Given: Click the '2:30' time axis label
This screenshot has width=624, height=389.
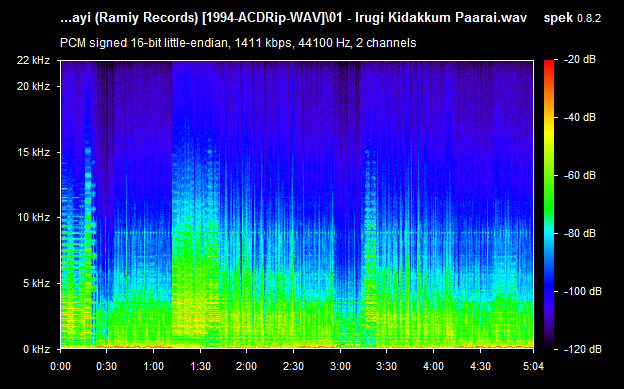Looking at the screenshot, I should click(293, 366).
